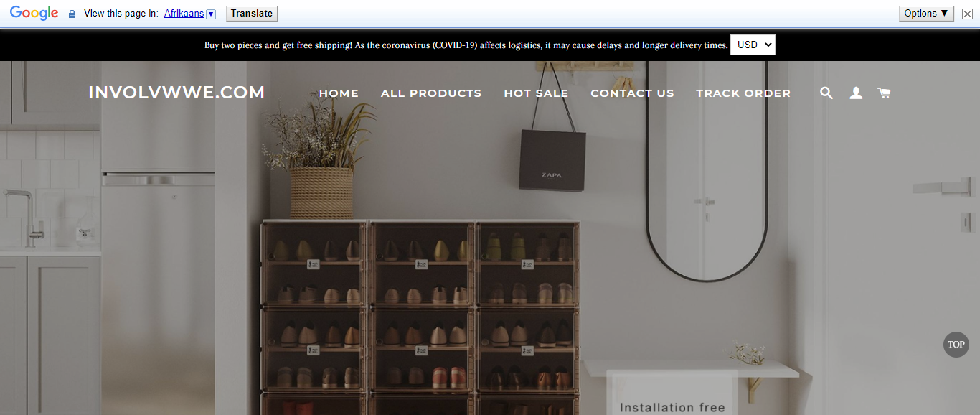Open the search magnifier icon
This screenshot has width=980, height=415.
tap(826, 93)
